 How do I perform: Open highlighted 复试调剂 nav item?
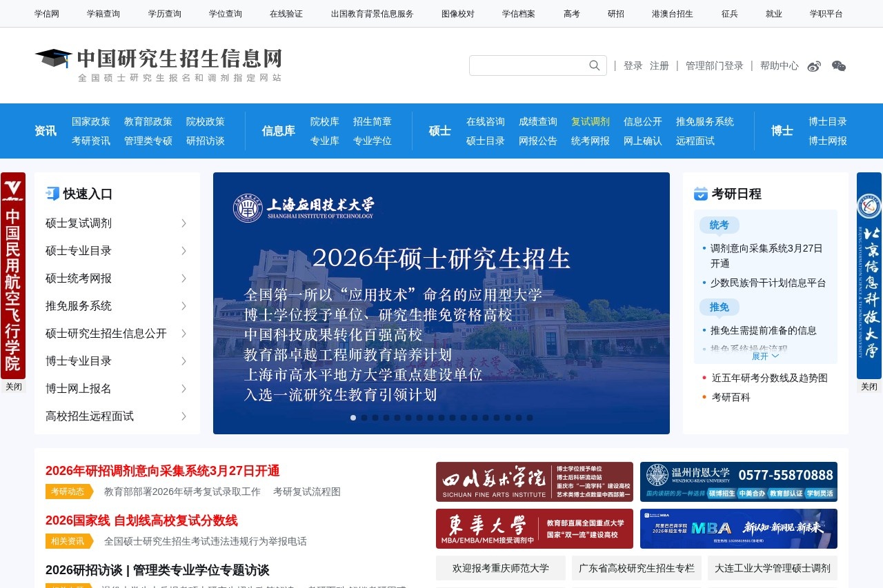tap(591, 121)
